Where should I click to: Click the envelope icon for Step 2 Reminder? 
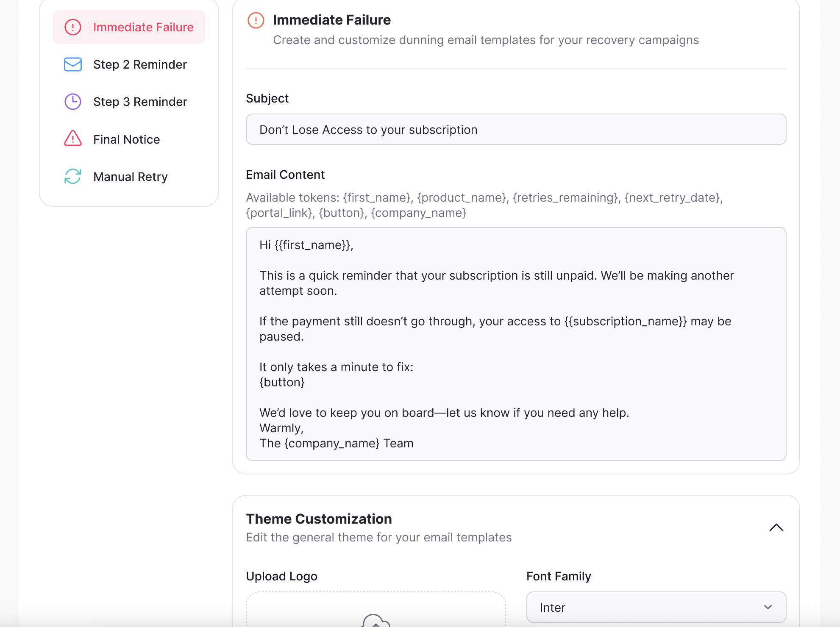click(73, 64)
